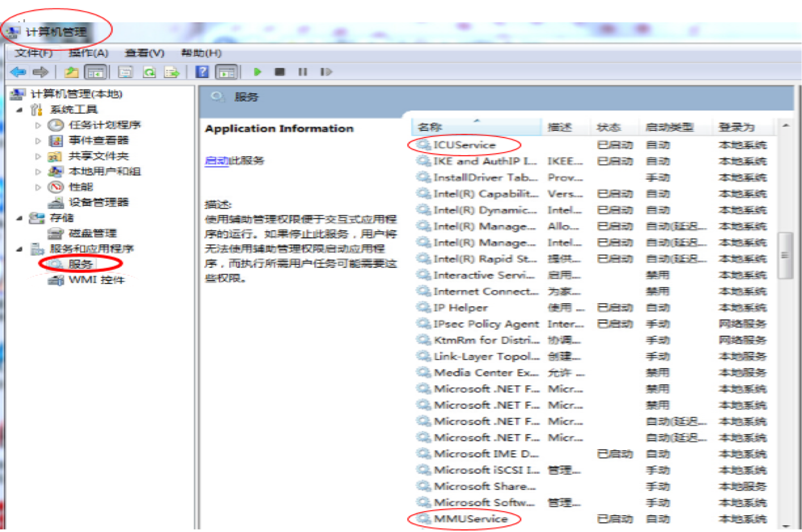Click the WMI Control icon in the tree
Image resolution: width=802 pixels, height=532 pixels.
click(56, 280)
